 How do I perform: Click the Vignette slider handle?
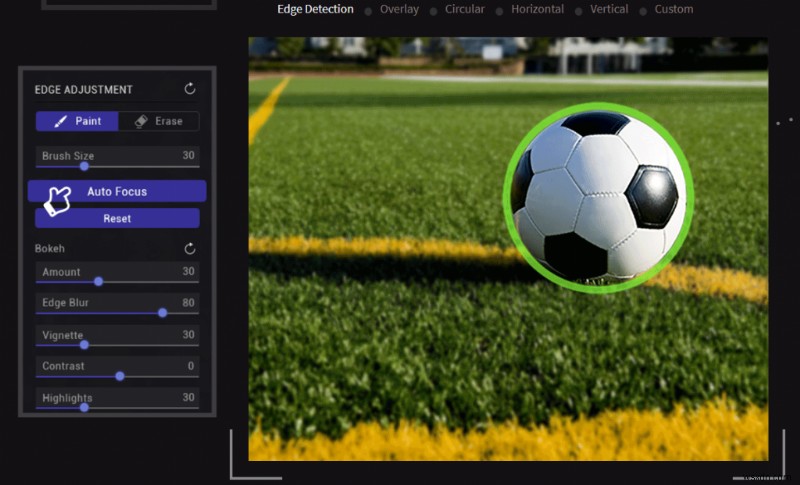point(84,345)
